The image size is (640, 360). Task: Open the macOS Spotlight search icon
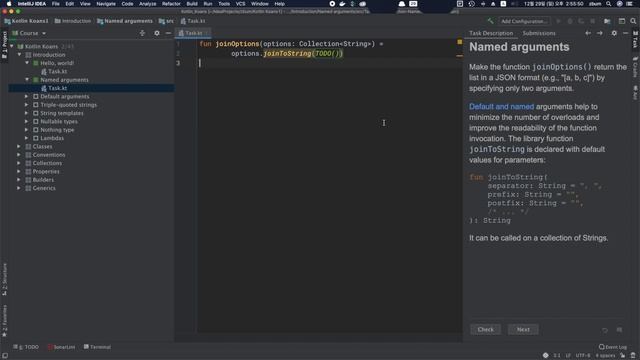609,4
